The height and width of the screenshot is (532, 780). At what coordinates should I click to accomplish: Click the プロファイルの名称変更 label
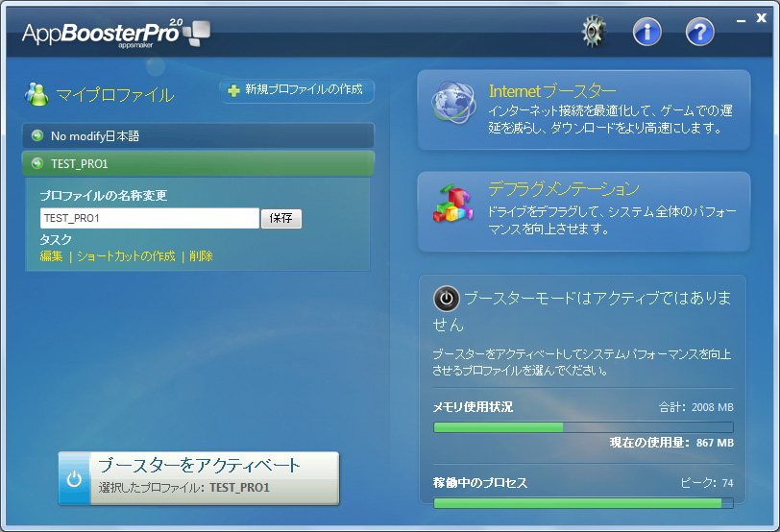coord(104,195)
